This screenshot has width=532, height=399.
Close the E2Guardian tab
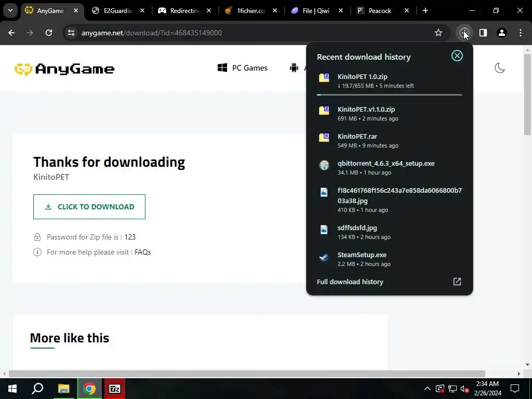tap(142, 10)
